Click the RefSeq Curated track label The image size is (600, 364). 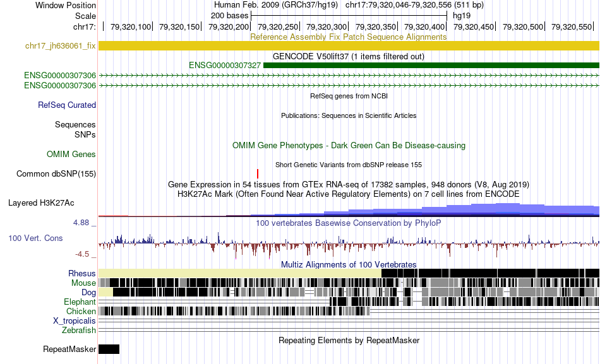[x=66, y=105]
